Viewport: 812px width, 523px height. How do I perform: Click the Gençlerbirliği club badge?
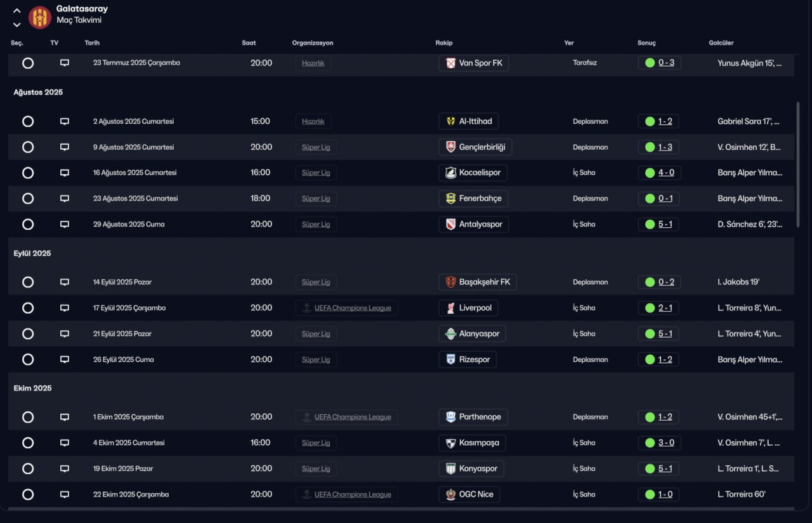click(450, 147)
